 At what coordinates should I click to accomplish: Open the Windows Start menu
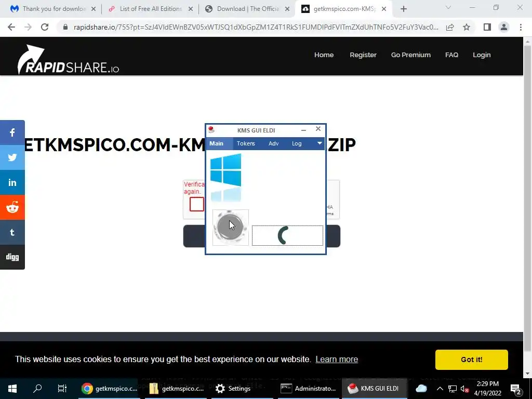[12, 389]
